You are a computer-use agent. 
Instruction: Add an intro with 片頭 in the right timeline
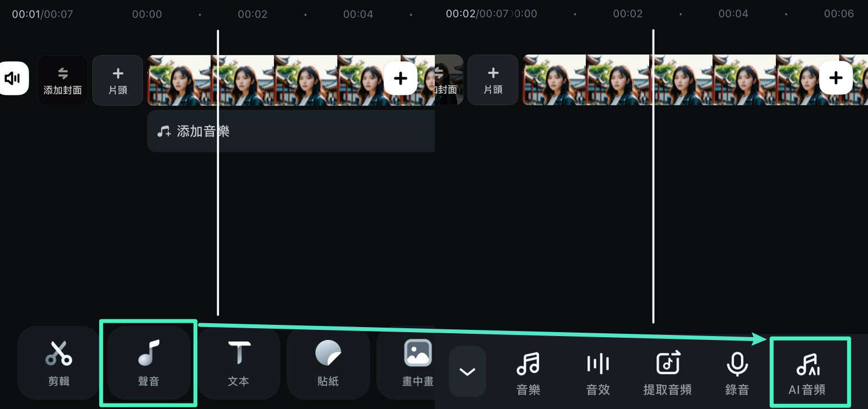493,80
